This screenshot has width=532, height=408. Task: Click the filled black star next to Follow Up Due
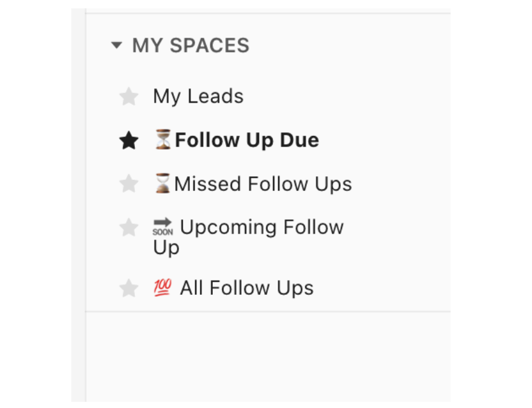tap(129, 140)
